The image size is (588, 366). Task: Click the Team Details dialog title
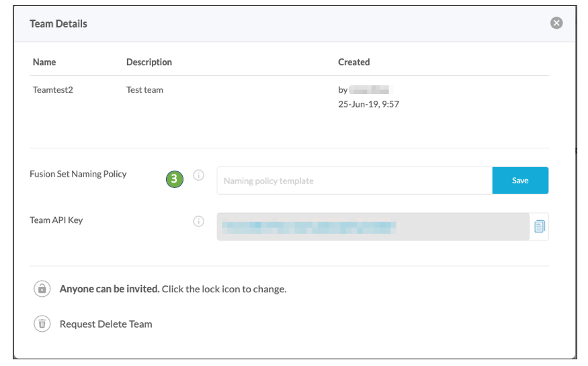(x=58, y=24)
